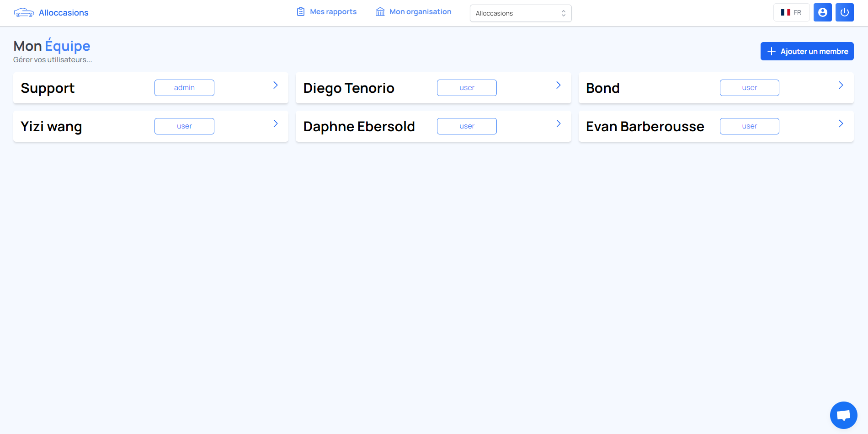868x434 pixels.
Task: Click the user badge for Evan Barberousse
Action: pos(749,126)
